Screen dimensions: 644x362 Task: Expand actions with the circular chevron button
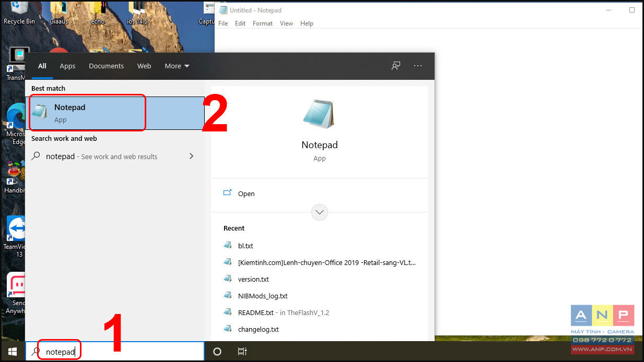pyautogui.click(x=319, y=212)
